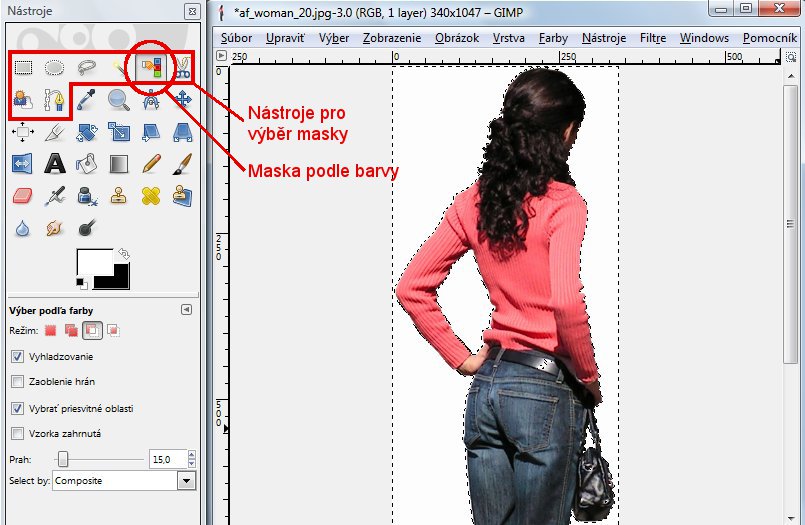Image resolution: width=805 pixels, height=525 pixels.
Task: Activate the Select by Color tool
Action: pos(151,68)
